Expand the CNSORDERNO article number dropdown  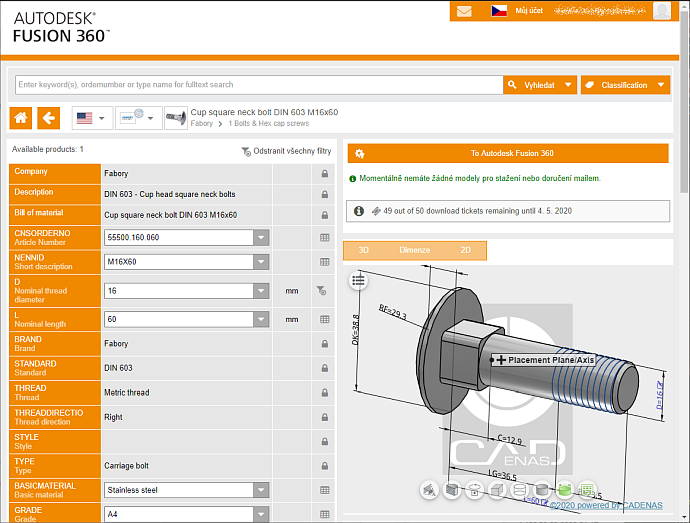[x=261, y=238]
